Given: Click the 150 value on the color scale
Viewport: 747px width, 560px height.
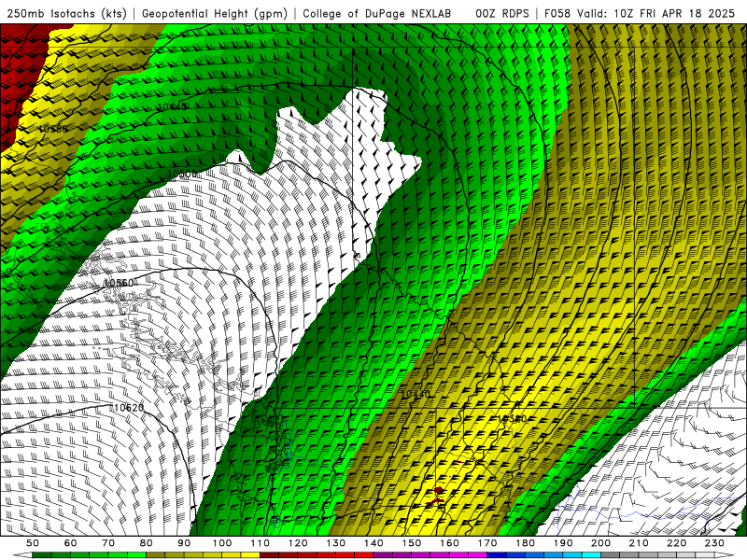Looking at the screenshot, I should tap(412, 543).
